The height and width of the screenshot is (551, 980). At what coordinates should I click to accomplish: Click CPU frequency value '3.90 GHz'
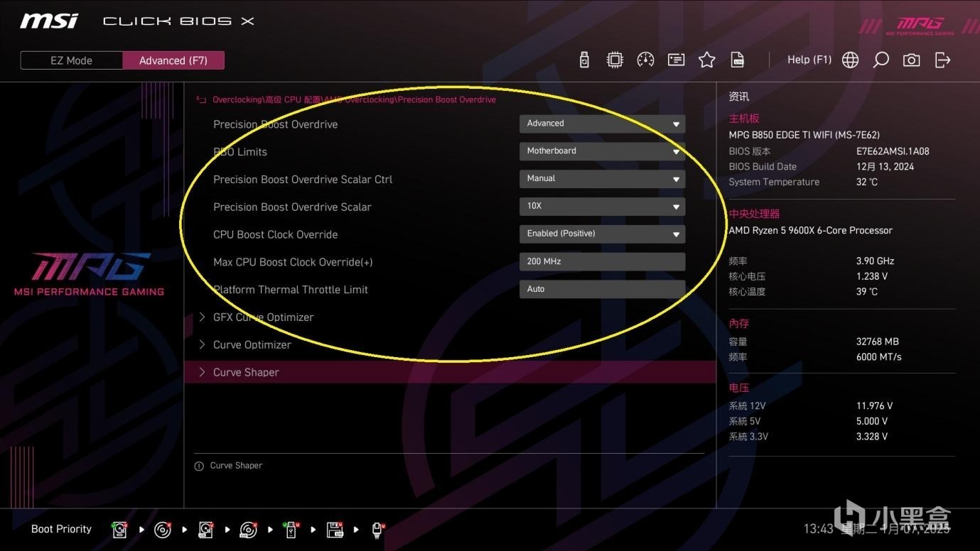point(875,261)
